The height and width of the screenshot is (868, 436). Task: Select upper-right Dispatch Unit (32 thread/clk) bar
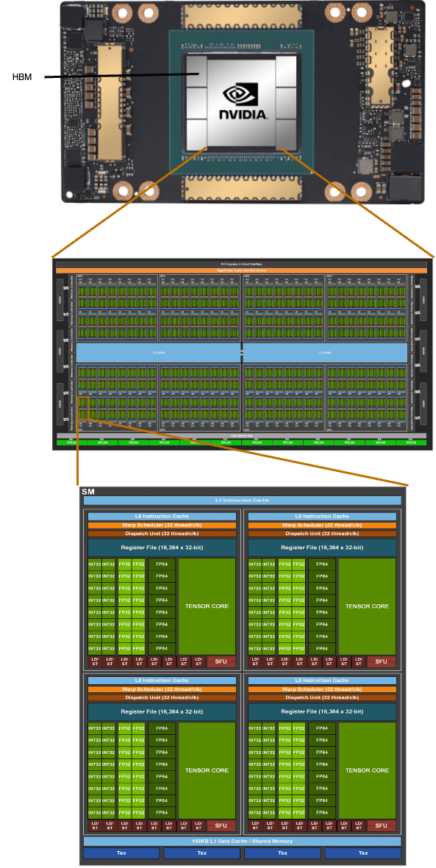[322, 534]
